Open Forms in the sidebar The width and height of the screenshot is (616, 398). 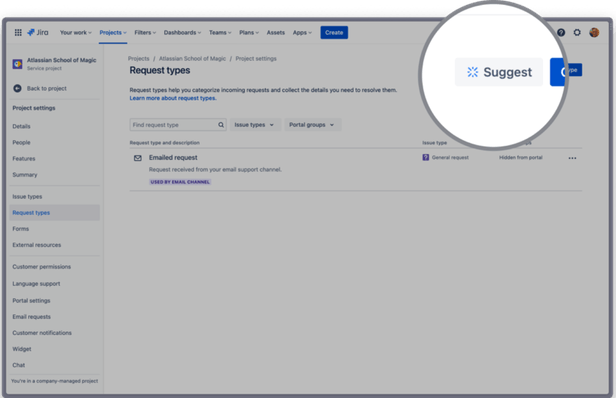click(20, 229)
